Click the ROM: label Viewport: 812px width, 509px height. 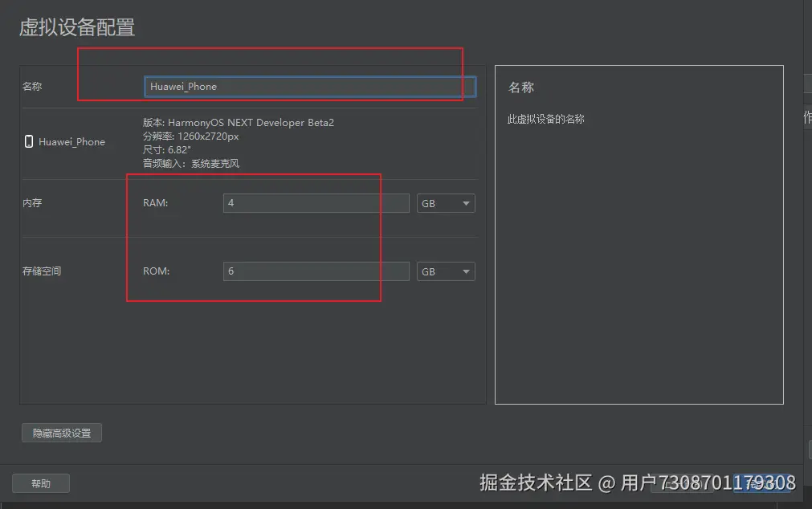coord(157,271)
